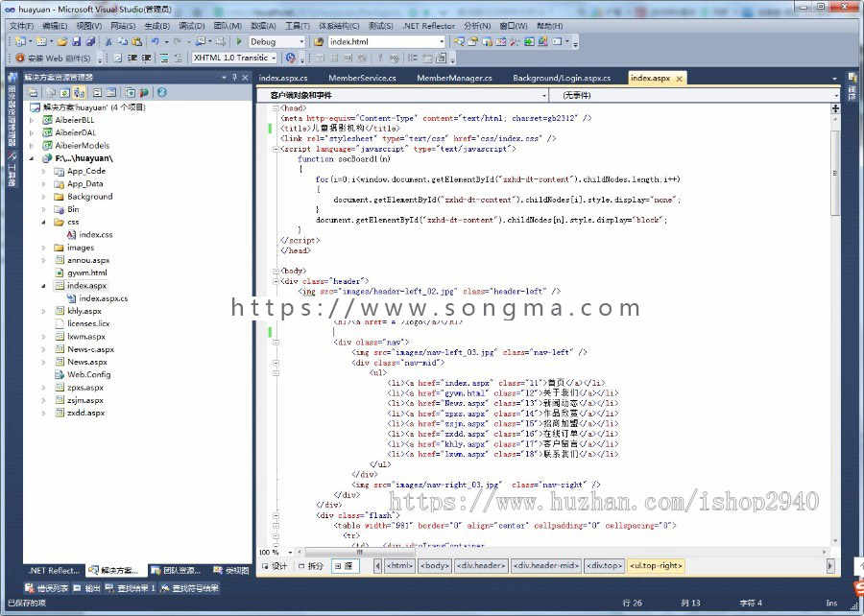Open the Class View panel tab
The height and width of the screenshot is (616, 864).
click(x=230, y=571)
